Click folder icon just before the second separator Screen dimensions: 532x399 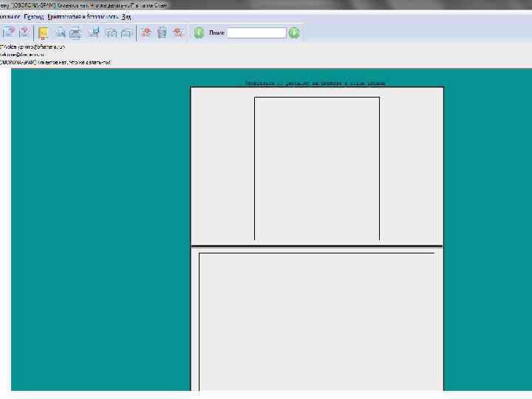tap(126, 33)
